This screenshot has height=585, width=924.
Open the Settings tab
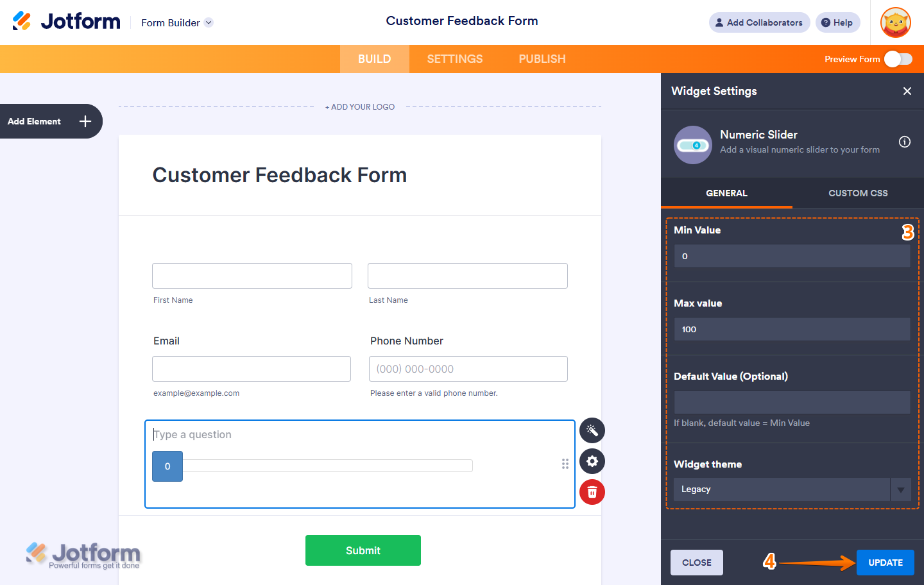point(454,59)
